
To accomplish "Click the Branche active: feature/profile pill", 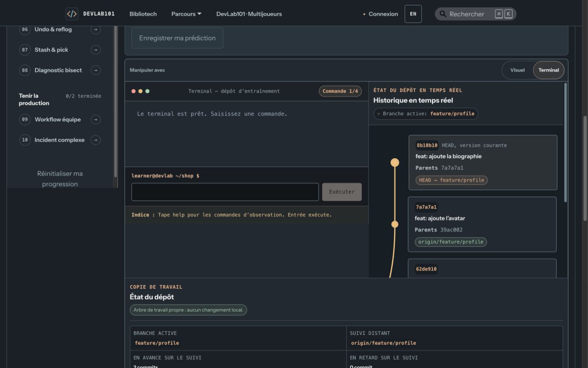I will tap(426, 114).
